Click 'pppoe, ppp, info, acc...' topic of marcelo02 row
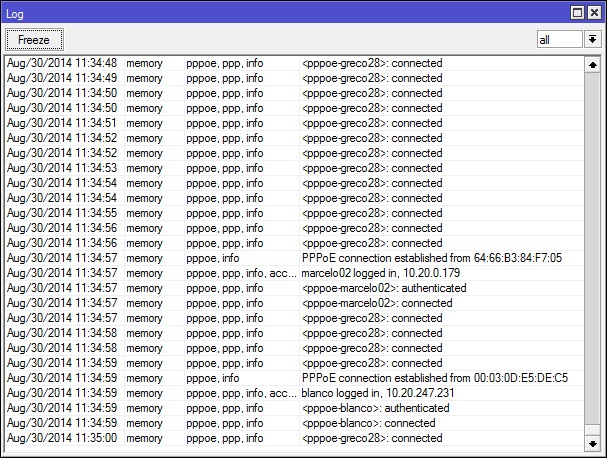This screenshot has height=458, width=607. coord(241,273)
